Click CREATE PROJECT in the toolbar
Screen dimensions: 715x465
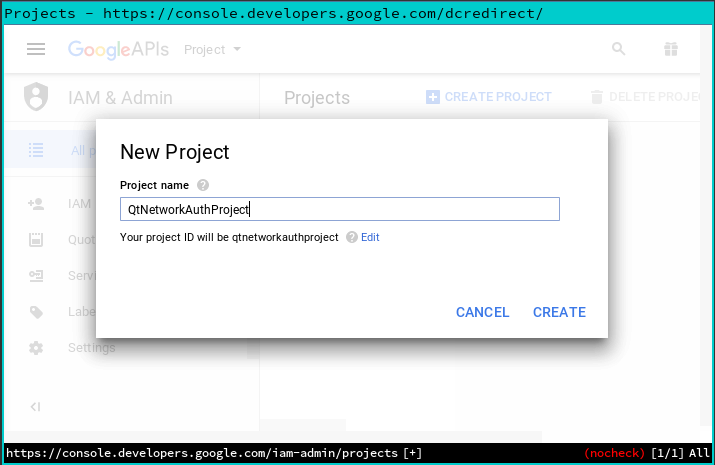pos(489,97)
